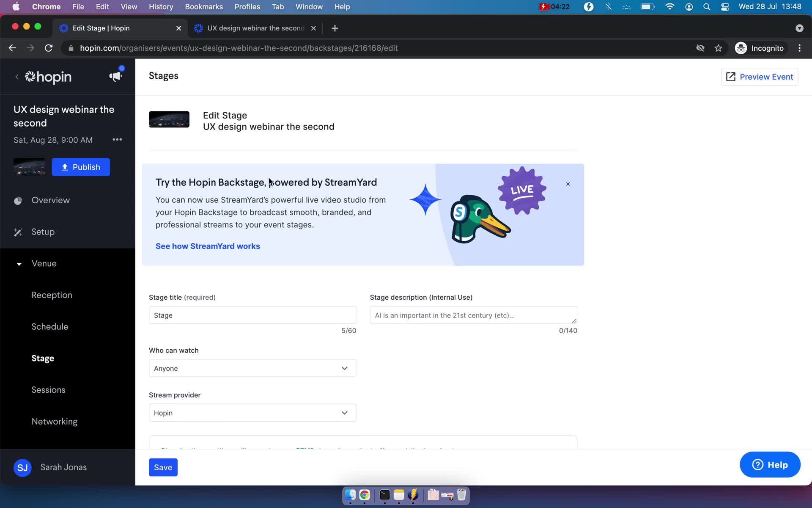Open Bookmarks menu
812x508 pixels.
(x=204, y=7)
